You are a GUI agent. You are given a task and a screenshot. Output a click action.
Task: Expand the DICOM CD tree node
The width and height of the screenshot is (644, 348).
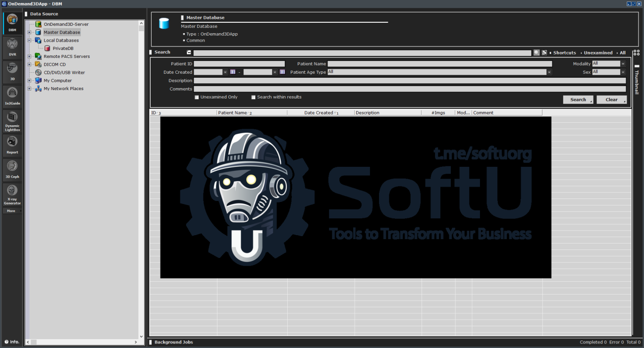point(29,64)
